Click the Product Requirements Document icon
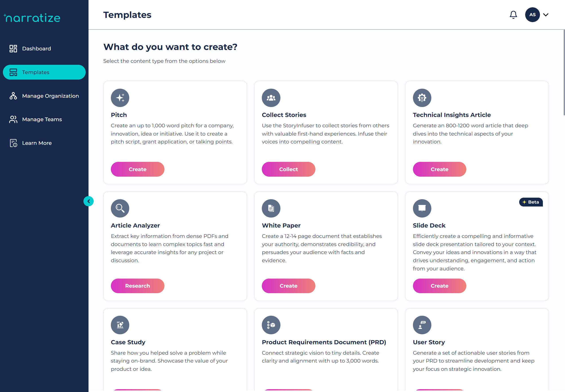This screenshot has height=392, width=565. point(271,325)
